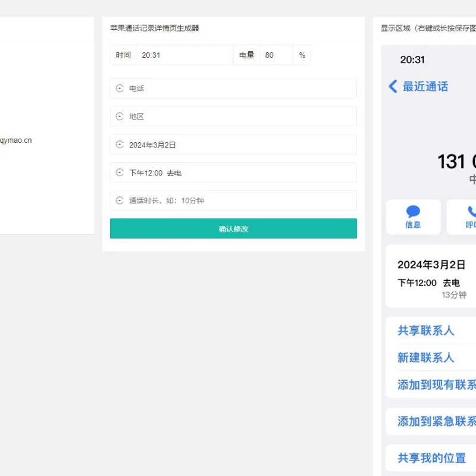
Task: Click the 20:31 status bar time in preview
Action: [412, 59]
